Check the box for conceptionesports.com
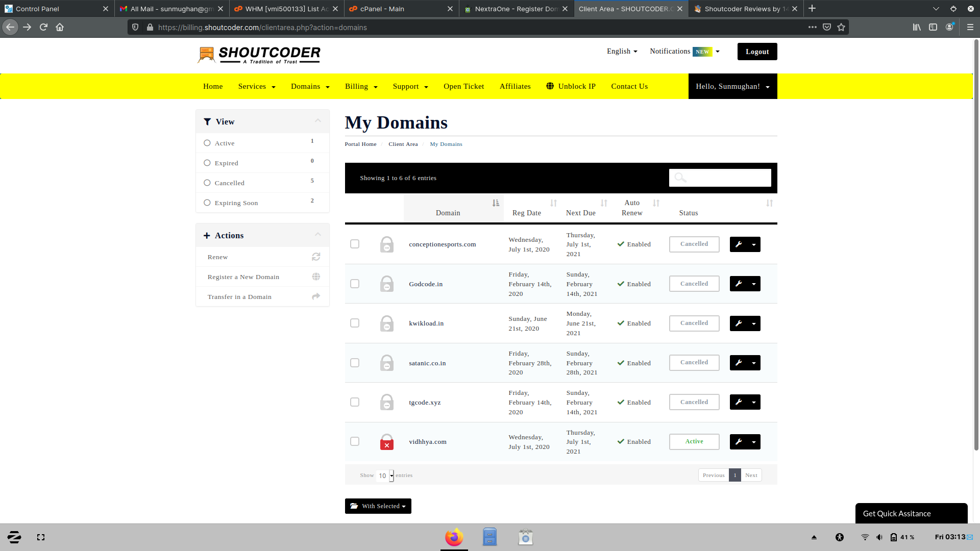Screen dimensions: 980x551 point(355,244)
